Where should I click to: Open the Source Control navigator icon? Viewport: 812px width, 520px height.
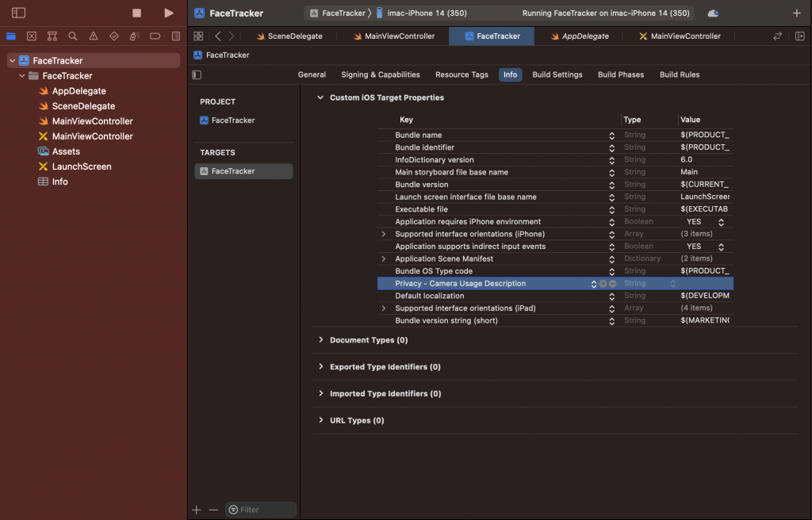[32, 36]
